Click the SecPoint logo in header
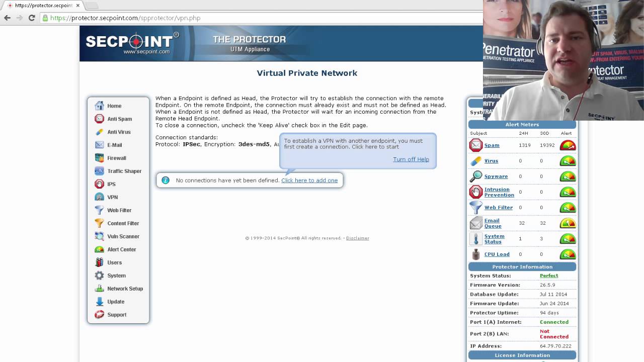The image size is (644, 362). (132, 43)
